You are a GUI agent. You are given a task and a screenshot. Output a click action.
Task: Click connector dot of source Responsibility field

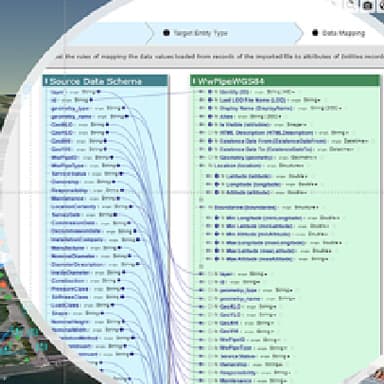122,190
